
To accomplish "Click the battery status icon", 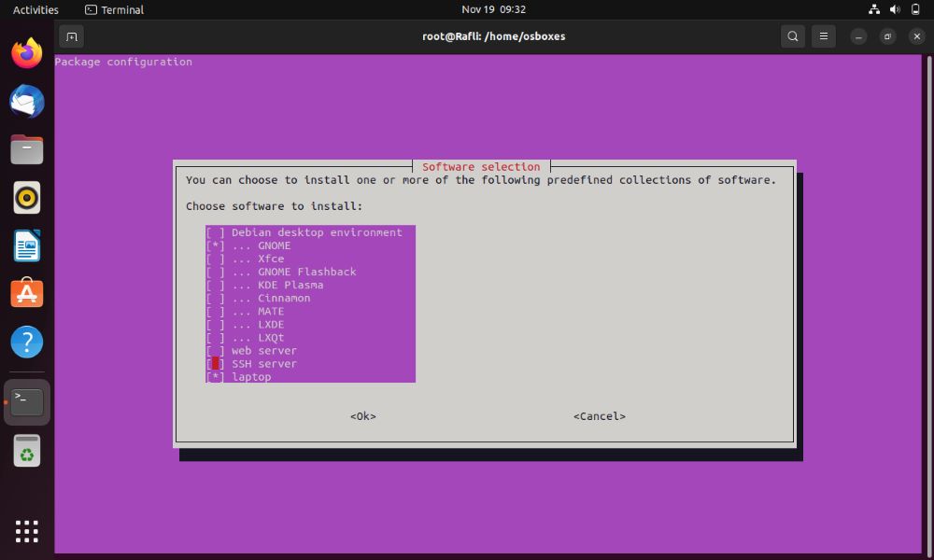I will tap(915, 9).
